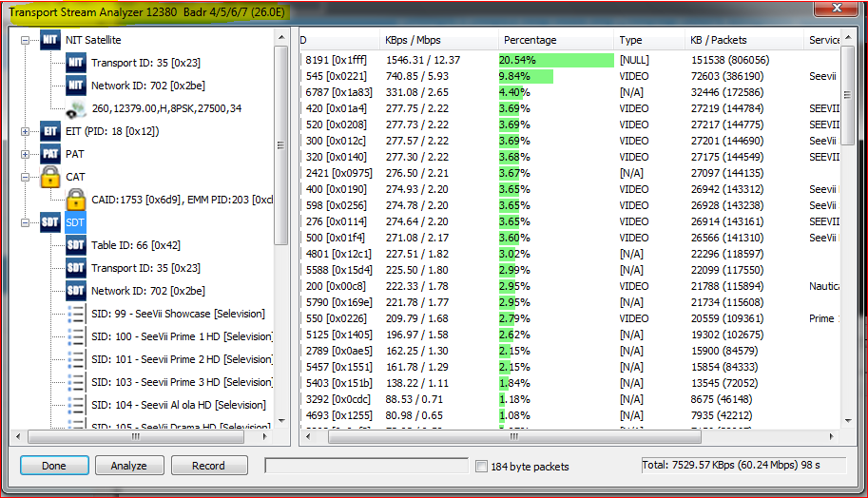This screenshot has width=868, height=498.
Task: Select the PAT table icon
Action: 50,154
